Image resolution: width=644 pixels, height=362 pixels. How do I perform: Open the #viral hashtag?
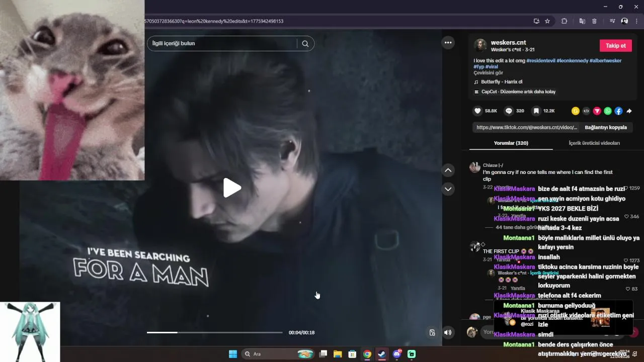[492, 66]
